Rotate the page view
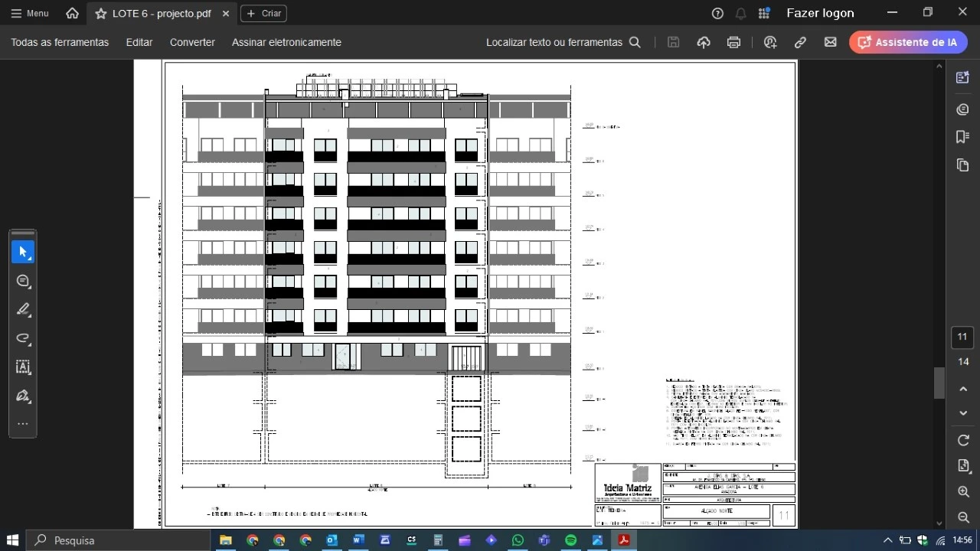Image resolution: width=980 pixels, height=551 pixels. click(963, 440)
